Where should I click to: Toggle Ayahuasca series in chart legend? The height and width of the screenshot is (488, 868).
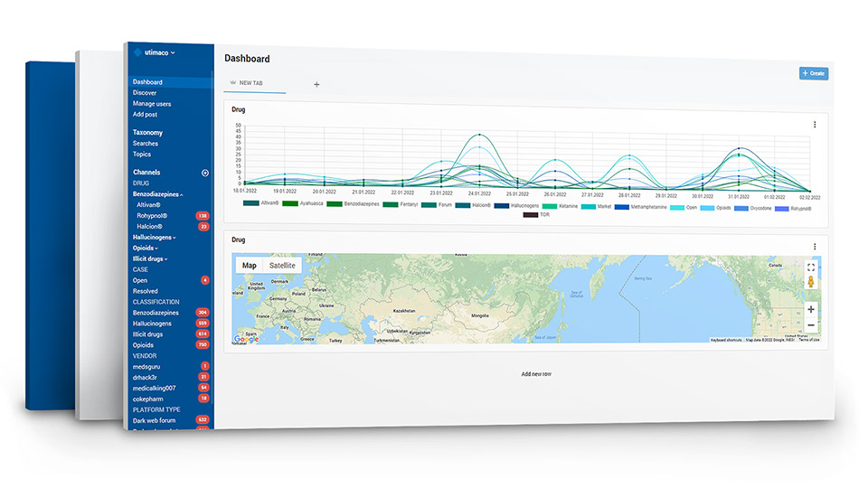click(302, 203)
